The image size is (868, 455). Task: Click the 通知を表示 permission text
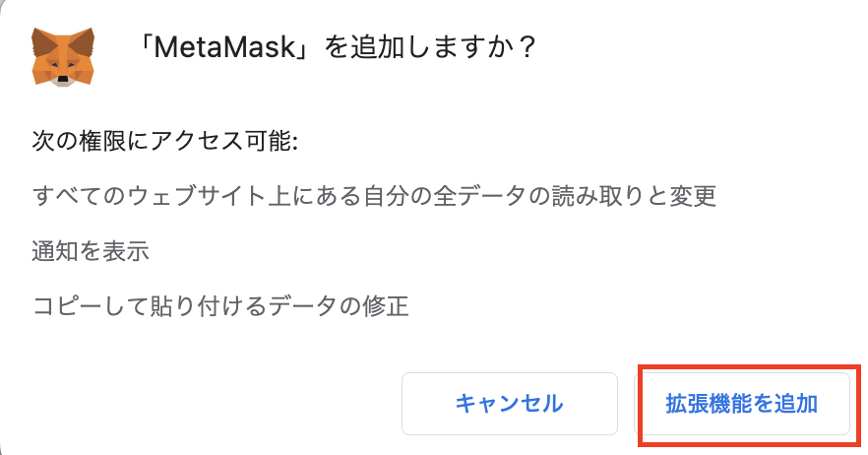(x=91, y=251)
